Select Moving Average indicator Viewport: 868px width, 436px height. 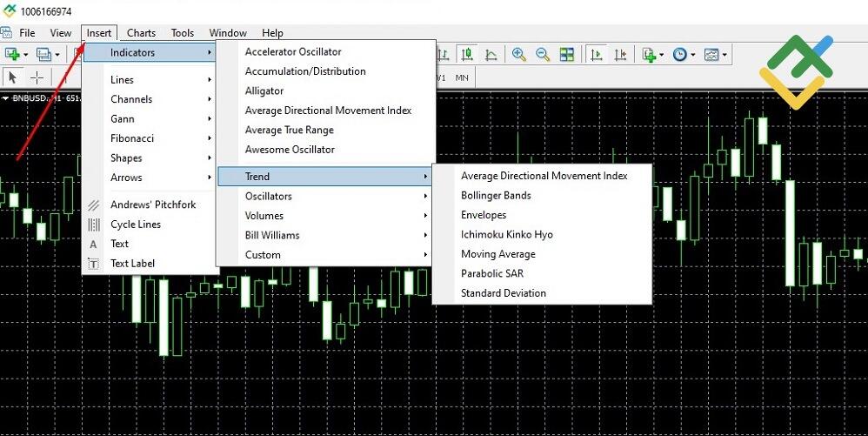click(497, 254)
